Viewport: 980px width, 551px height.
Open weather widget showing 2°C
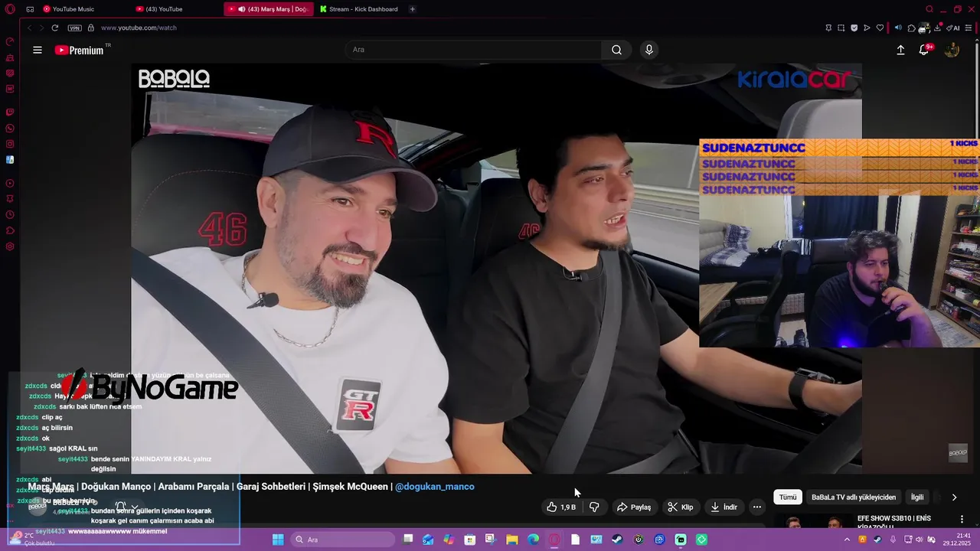pos(31,540)
